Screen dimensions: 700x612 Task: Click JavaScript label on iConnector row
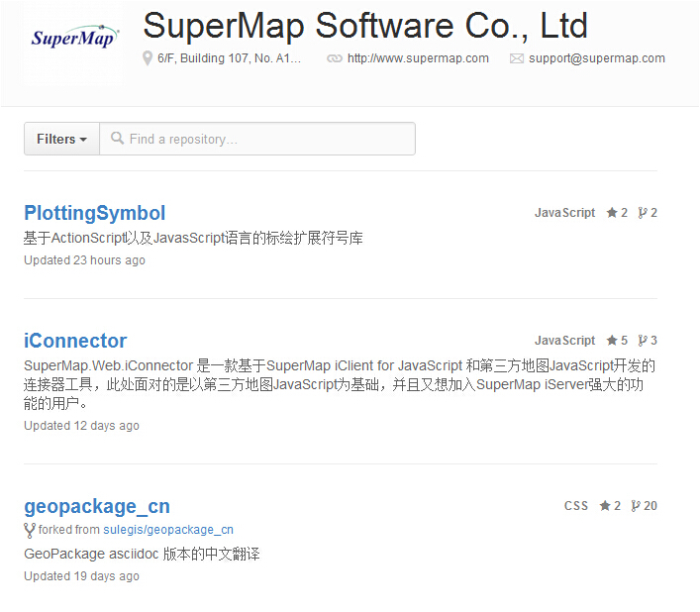tap(564, 341)
